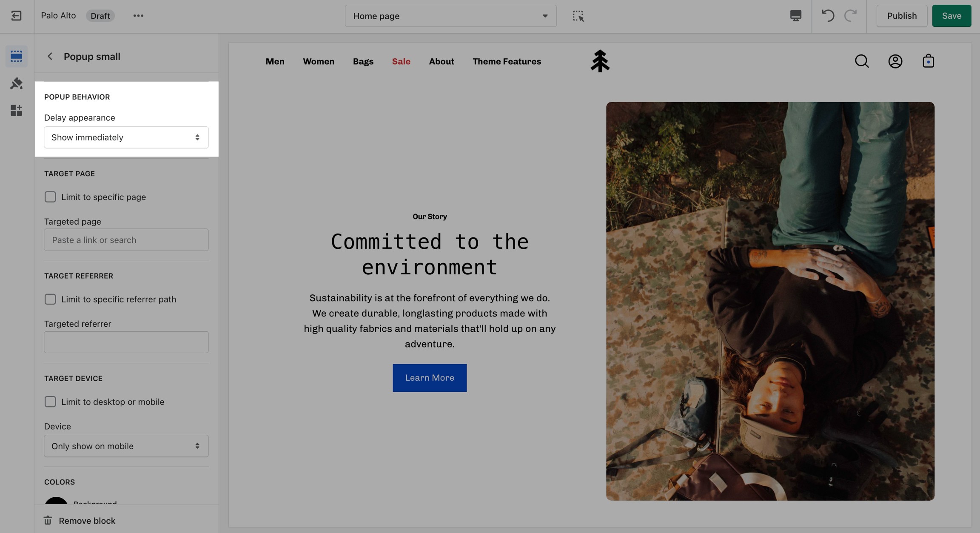980x533 pixels.
Task: Select the Sale menu item
Action: (401, 61)
